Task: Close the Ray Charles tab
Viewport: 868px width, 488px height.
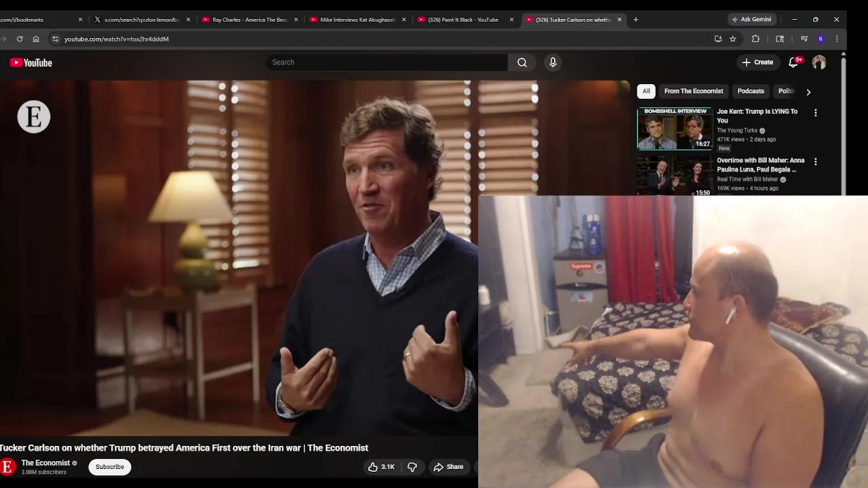Action: (x=296, y=20)
